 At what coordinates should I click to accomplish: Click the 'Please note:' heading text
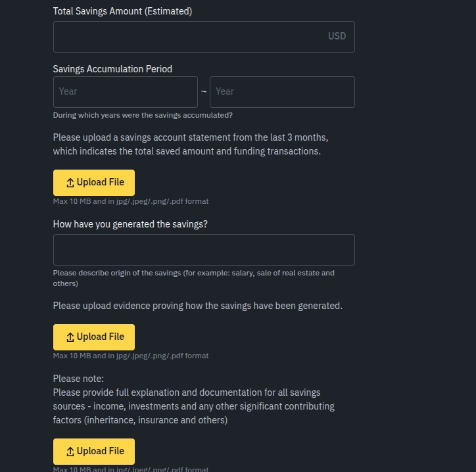click(x=78, y=379)
